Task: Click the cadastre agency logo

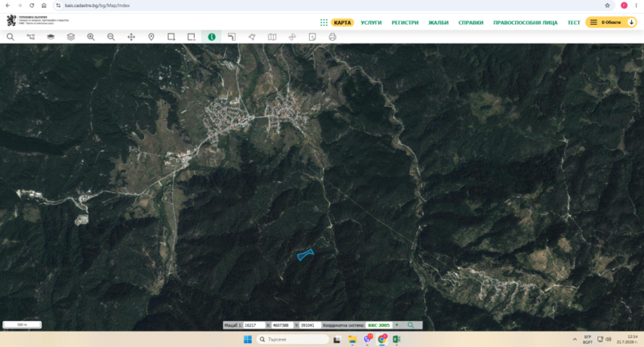Action: (37, 20)
